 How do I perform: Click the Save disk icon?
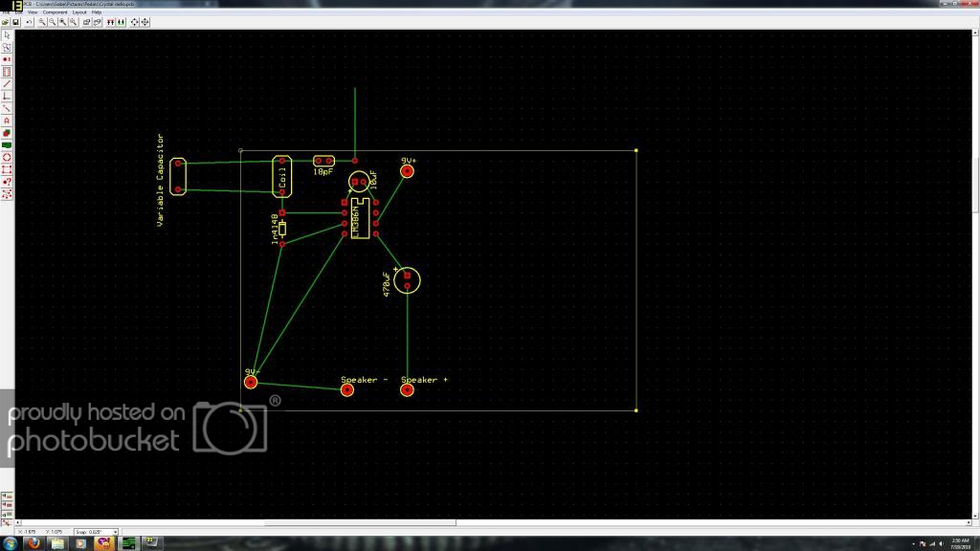pos(16,22)
